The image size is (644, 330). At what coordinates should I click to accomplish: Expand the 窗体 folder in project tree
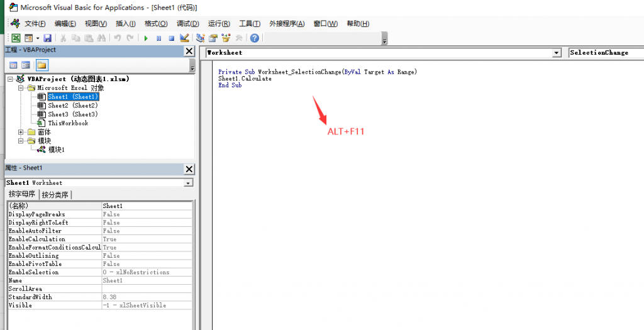tap(21, 132)
